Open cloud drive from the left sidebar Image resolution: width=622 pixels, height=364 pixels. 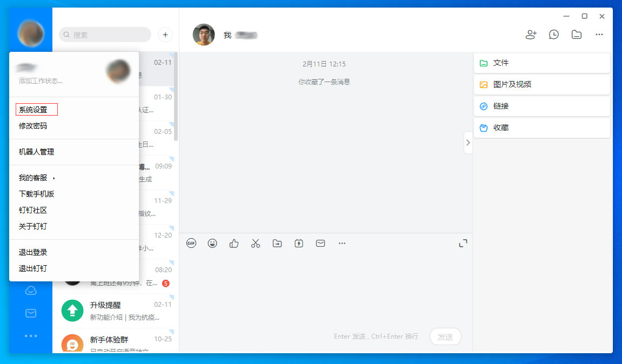[x=31, y=290]
